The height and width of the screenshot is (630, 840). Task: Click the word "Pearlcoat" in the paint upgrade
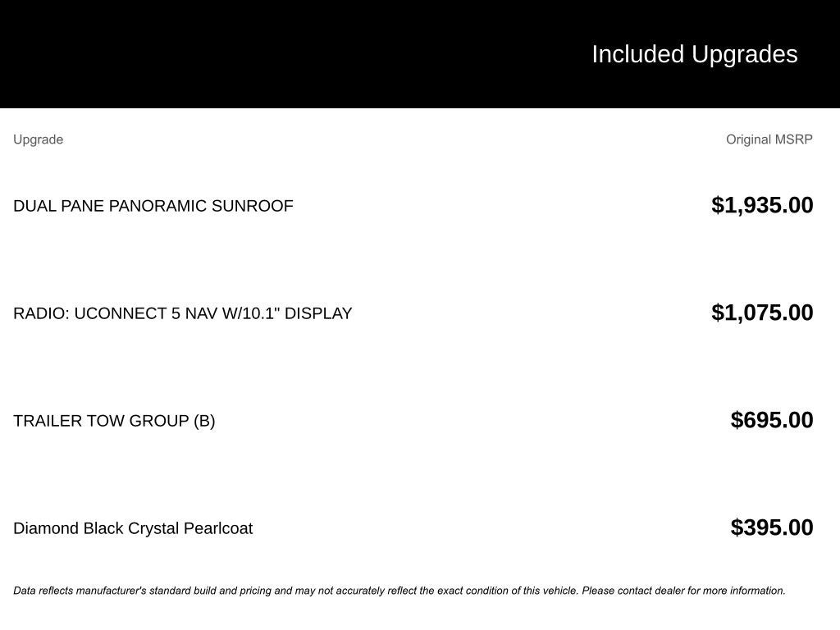point(218,528)
